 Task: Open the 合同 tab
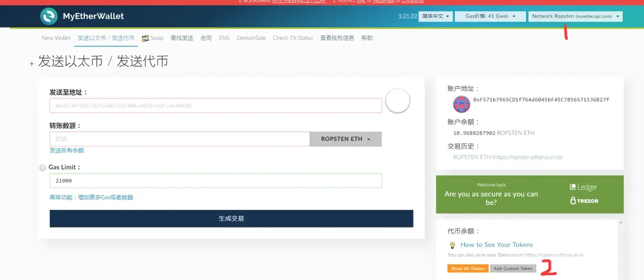pos(206,38)
